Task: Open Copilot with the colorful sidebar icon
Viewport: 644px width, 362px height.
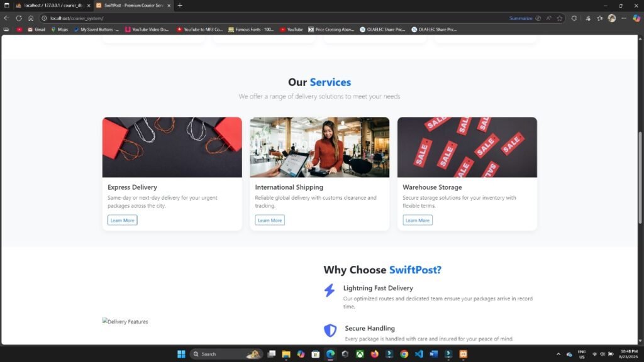Action: (x=636, y=19)
